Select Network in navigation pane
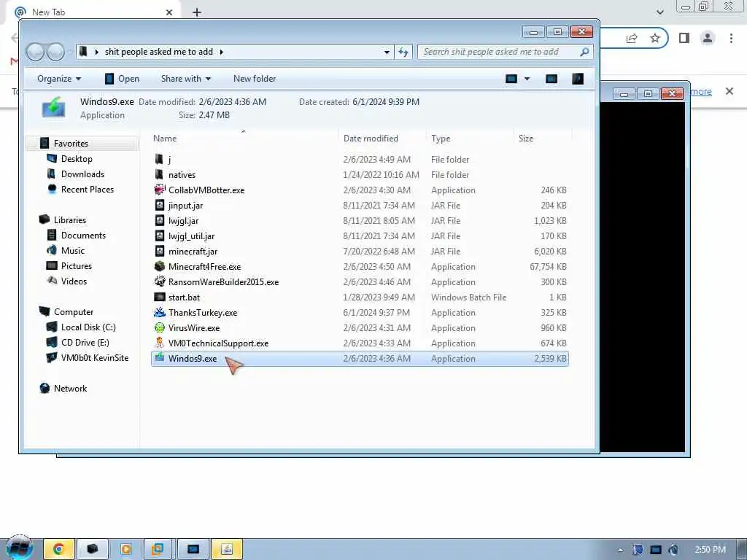 (x=70, y=388)
